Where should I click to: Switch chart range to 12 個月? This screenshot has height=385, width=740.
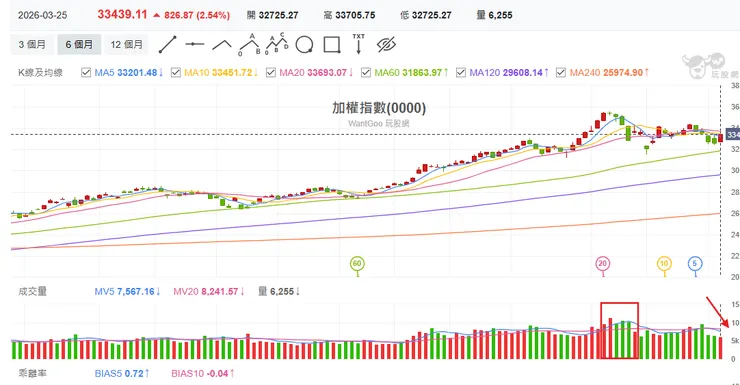(x=126, y=44)
